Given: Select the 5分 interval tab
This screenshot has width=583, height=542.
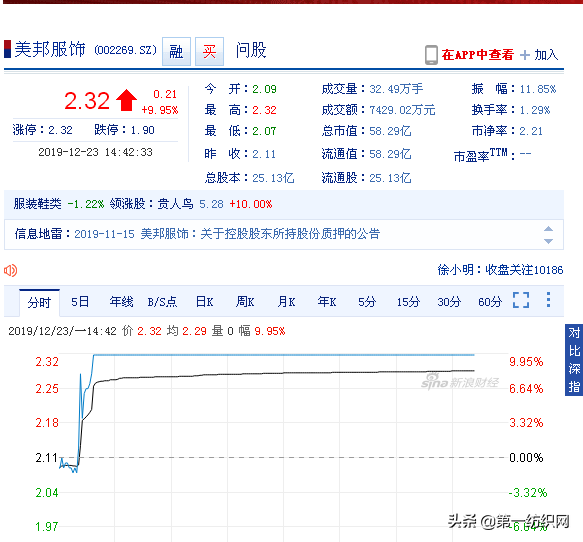Looking at the screenshot, I should 367,301.
